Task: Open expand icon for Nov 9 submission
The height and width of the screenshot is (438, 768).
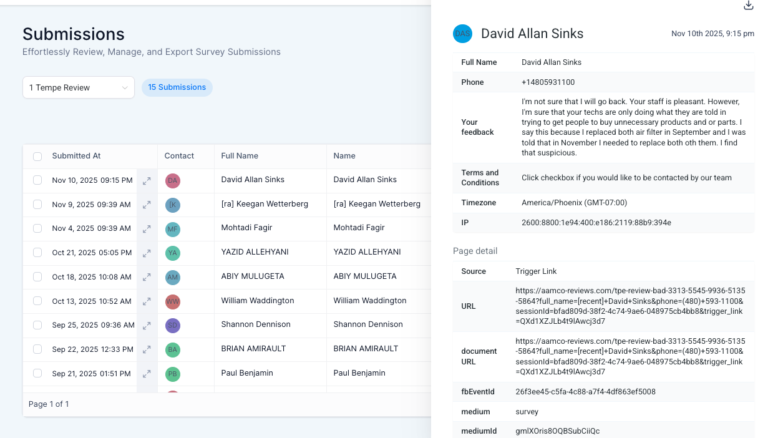Action: 147,204
